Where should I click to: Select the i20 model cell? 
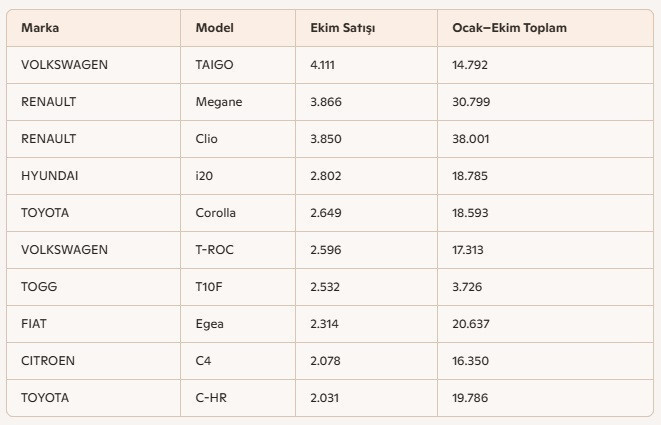[x=204, y=176]
